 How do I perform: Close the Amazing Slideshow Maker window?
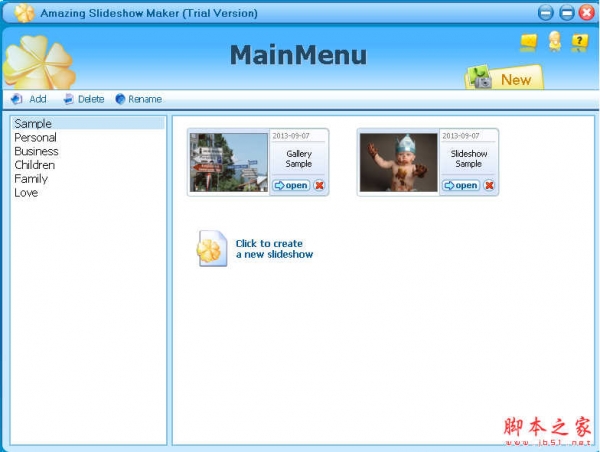click(587, 13)
